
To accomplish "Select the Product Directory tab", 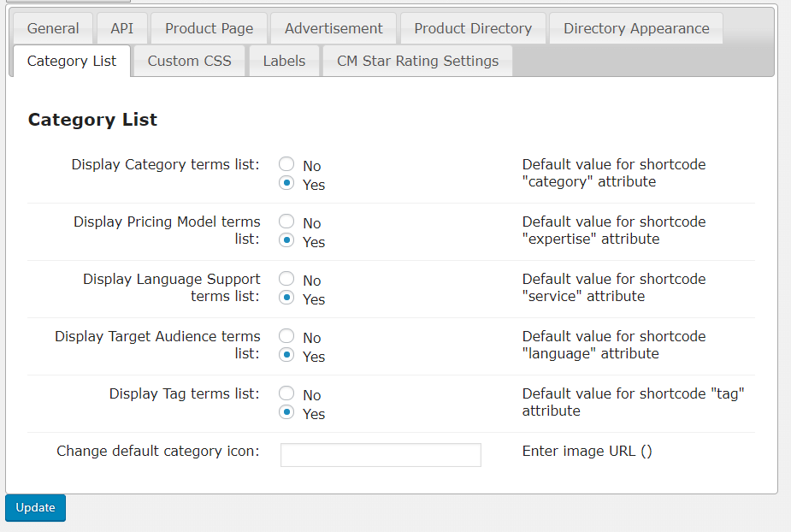I will click(473, 28).
